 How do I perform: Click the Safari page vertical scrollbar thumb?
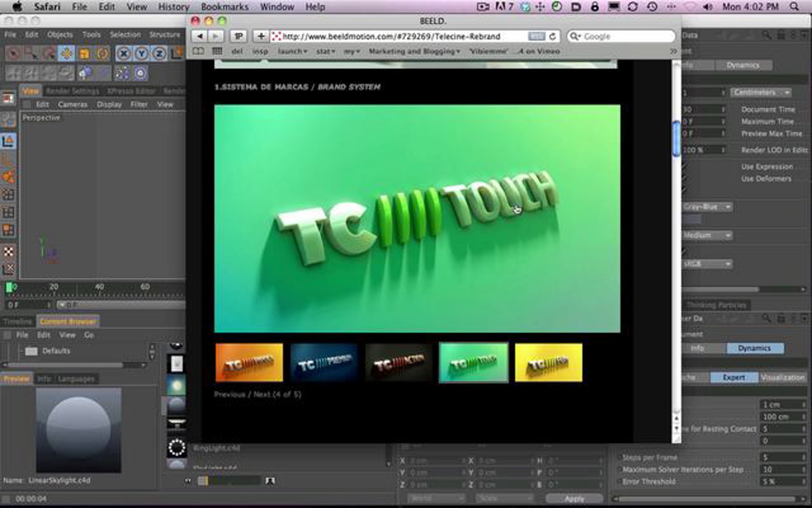676,139
